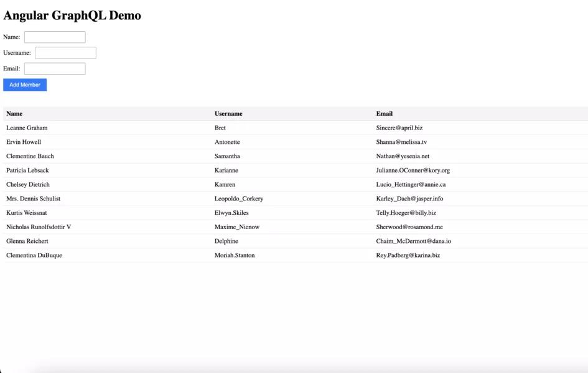Click the username Moriah.Stanton
Viewport: 588px width, 373px height.
[x=235, y=255]
